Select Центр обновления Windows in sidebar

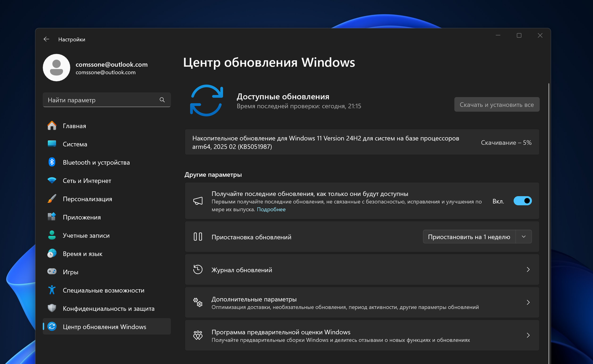pyautogui.click(x=107, y=326)
